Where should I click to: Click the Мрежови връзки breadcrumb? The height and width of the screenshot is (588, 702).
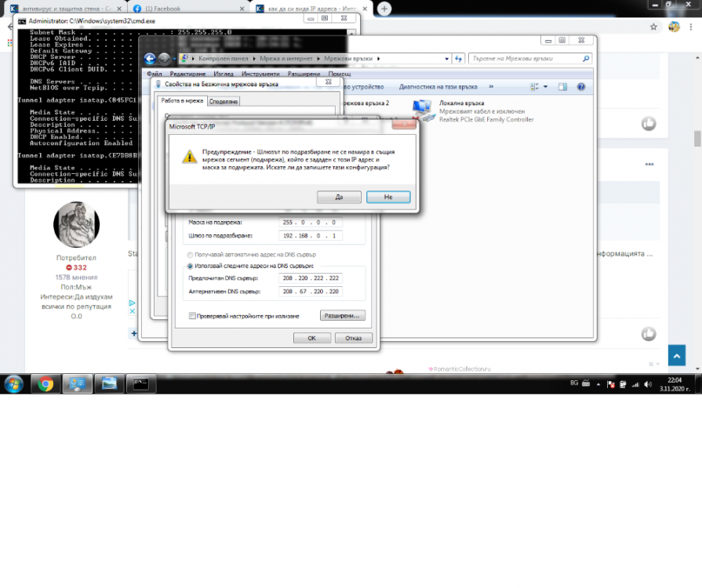coord(348,59)
